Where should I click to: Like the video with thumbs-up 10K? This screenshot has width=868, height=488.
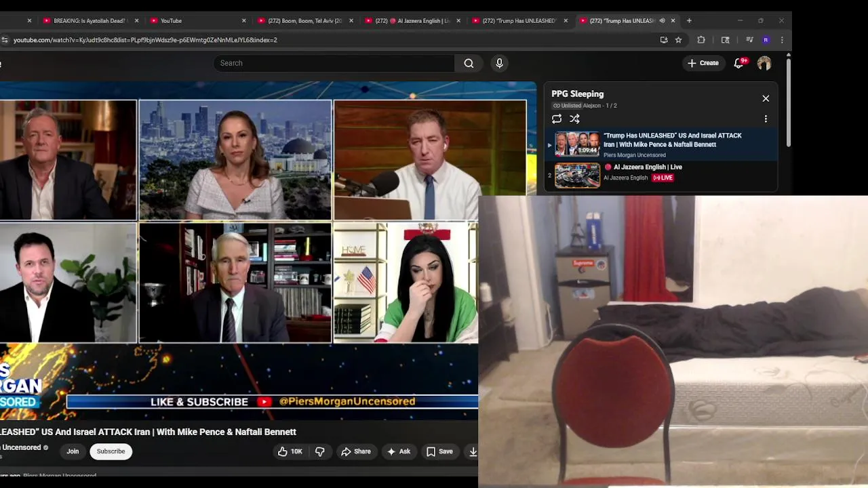pos(290,451)
